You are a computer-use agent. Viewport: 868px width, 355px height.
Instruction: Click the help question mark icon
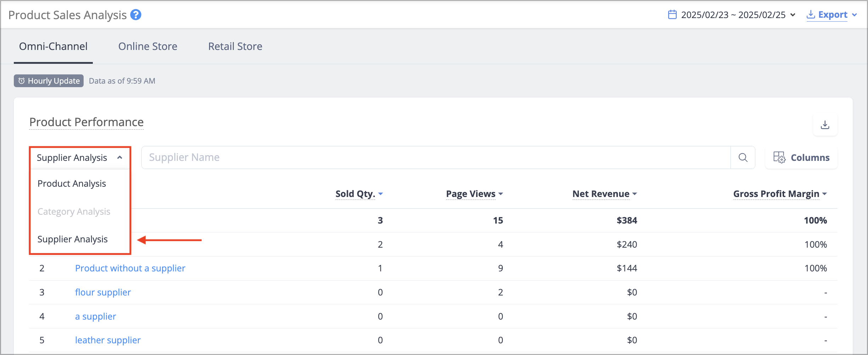click(x=136, y=15)
